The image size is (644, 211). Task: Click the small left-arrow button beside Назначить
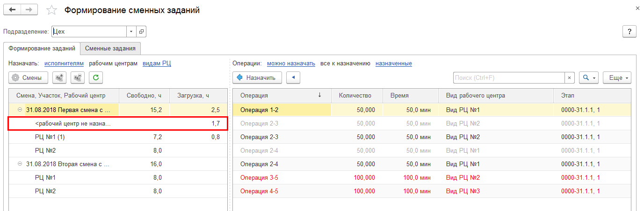click(x=293, y=77)
